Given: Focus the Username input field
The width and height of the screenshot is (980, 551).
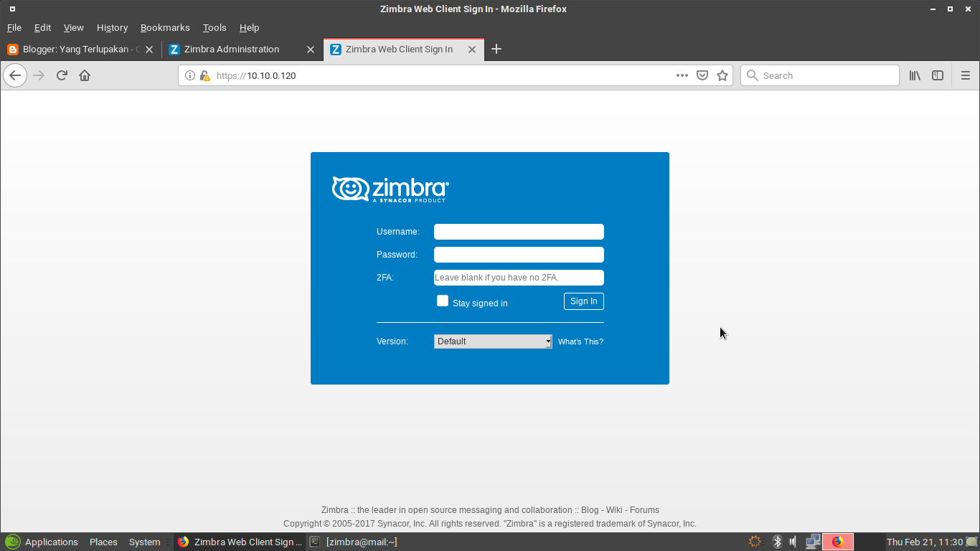Looking at the screenshot, I should click(519, 232).
